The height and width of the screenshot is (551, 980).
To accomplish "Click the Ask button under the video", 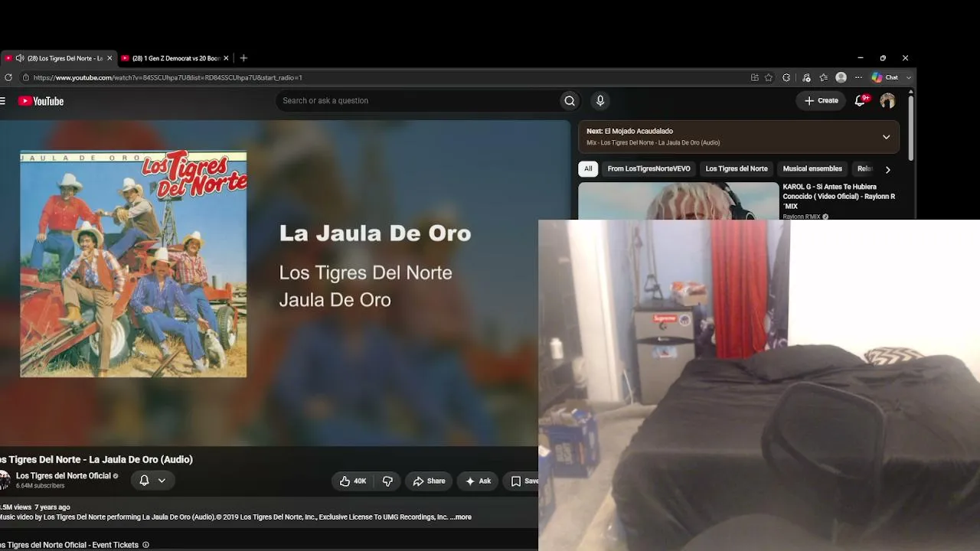I will point(479,481).
